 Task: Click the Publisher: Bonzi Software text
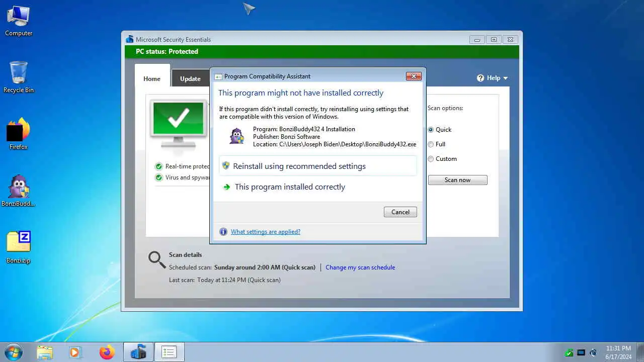point(286,137)
